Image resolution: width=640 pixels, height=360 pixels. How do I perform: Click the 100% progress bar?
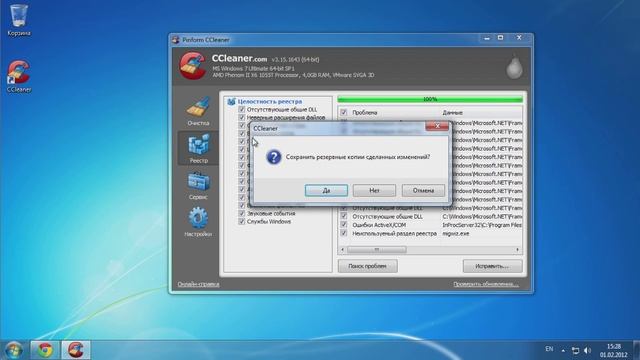(430, 99)
